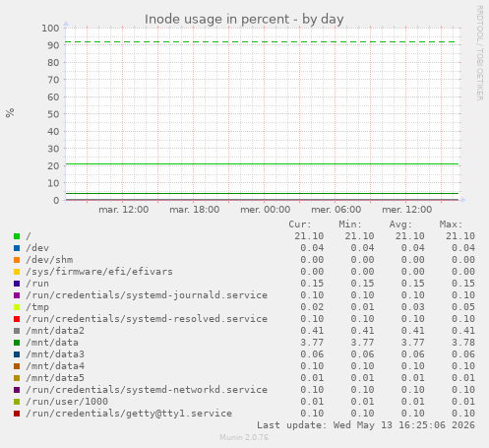Click the mer. 12:00 time axis label
The image size is (489, 448).
point(407,210)
